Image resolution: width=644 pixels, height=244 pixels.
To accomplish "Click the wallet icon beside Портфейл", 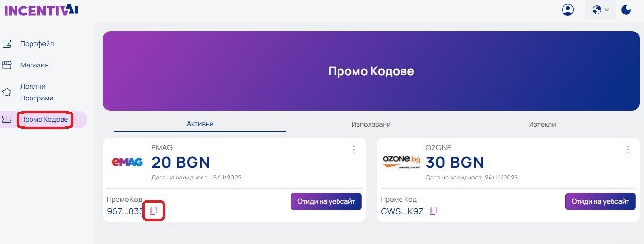I will pyautogui.click(x=7, y=44).
